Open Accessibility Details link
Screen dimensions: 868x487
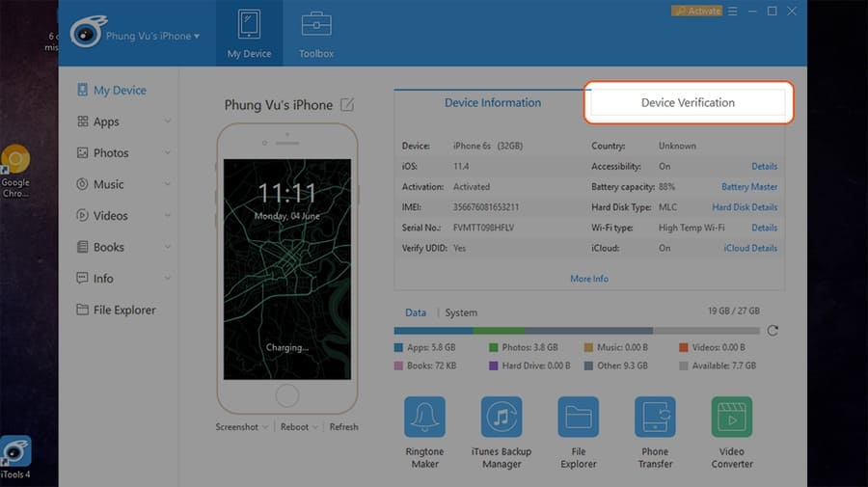(x=765, y=167)
